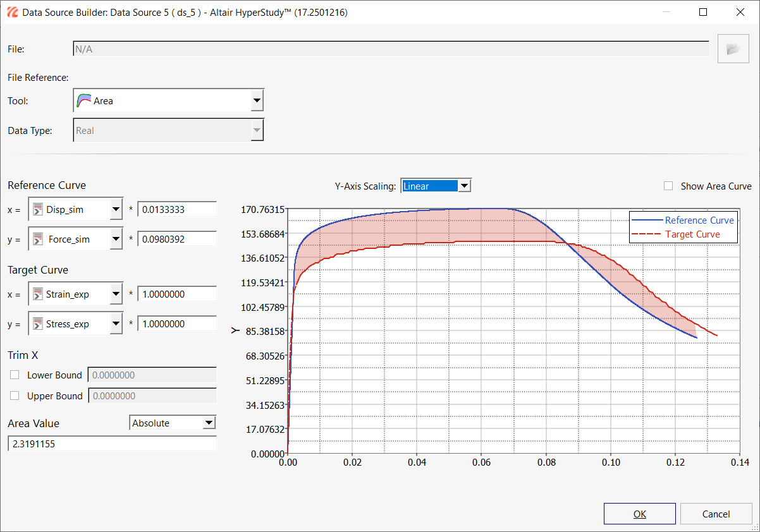Click the file browse folder icon

click(733, 49)
